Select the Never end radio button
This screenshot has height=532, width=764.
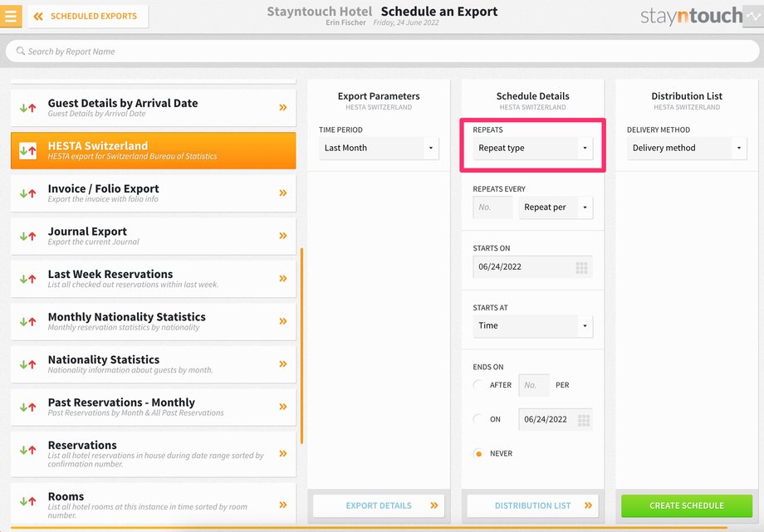478,453
